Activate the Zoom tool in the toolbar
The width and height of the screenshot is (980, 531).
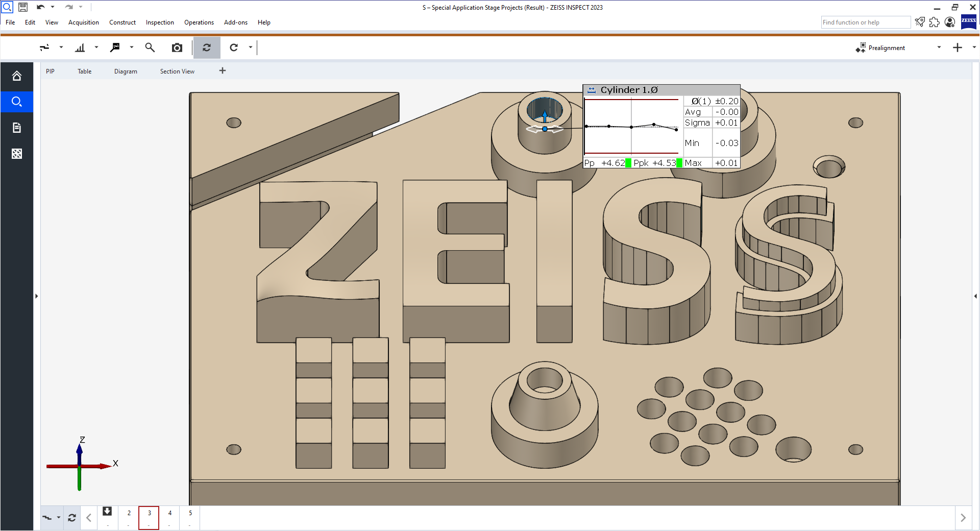pos(150,47)
